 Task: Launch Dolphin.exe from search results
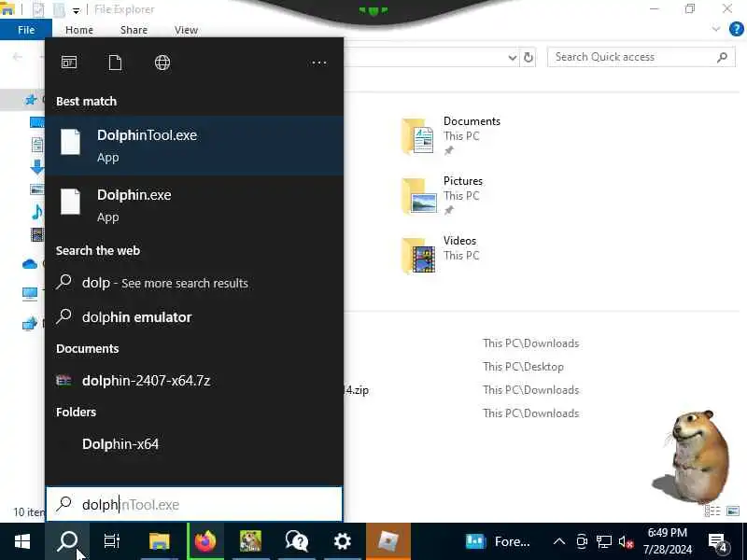194,205
